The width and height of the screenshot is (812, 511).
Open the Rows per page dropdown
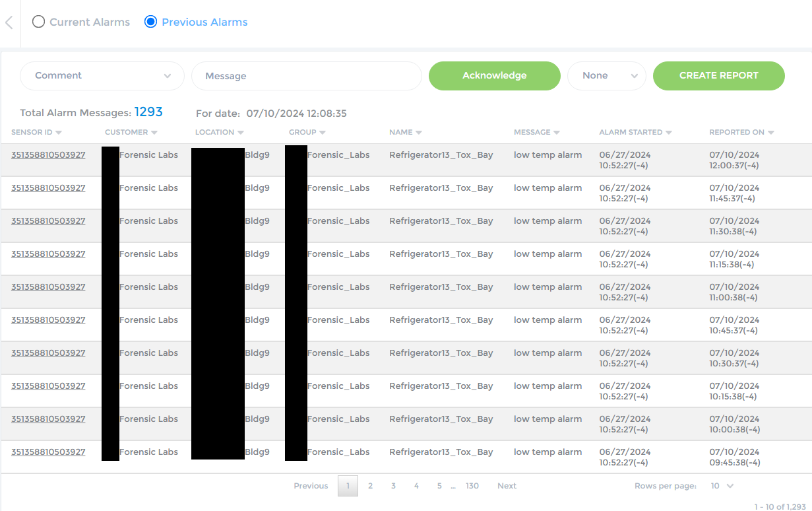click(722, 486)
